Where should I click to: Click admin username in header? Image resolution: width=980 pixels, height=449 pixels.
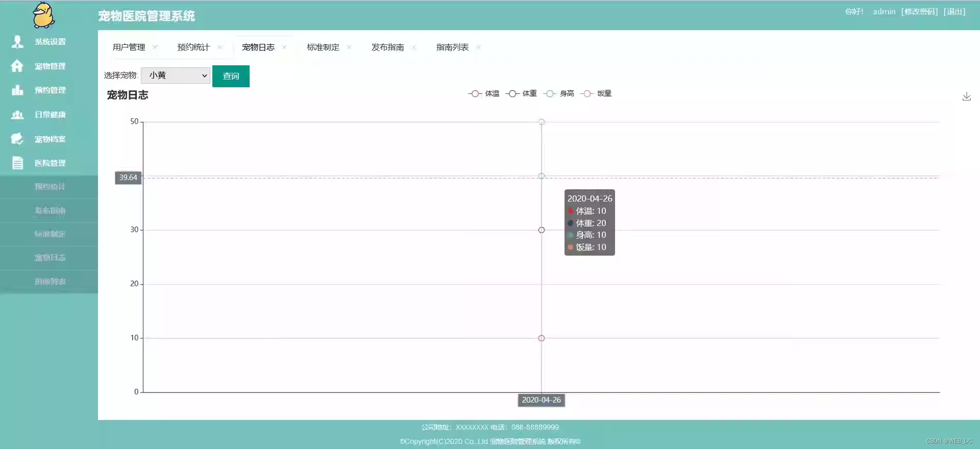[884, 11]
